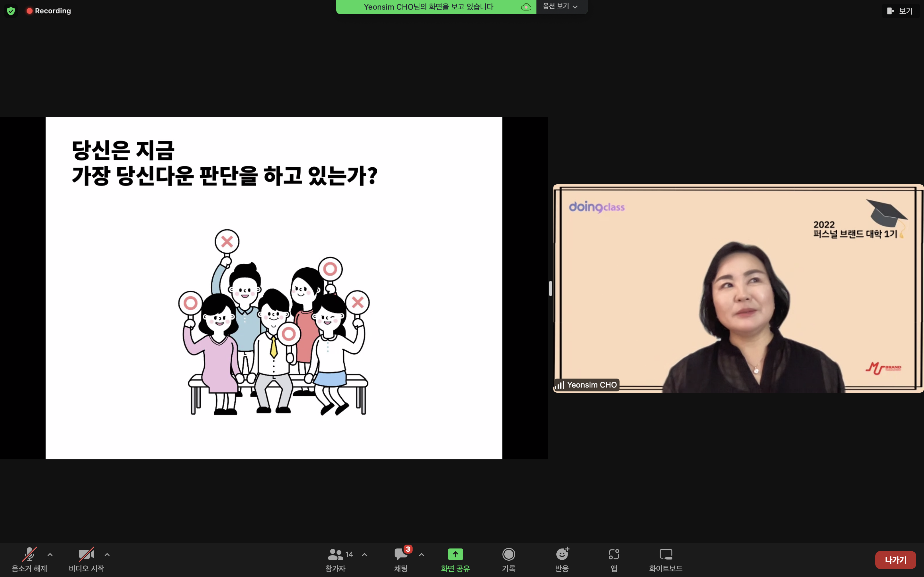Image resolution: width=924 pixels, height=577 pixels.
Task: Expand audio options arrow beside mute
Action: tap(50, 555)
